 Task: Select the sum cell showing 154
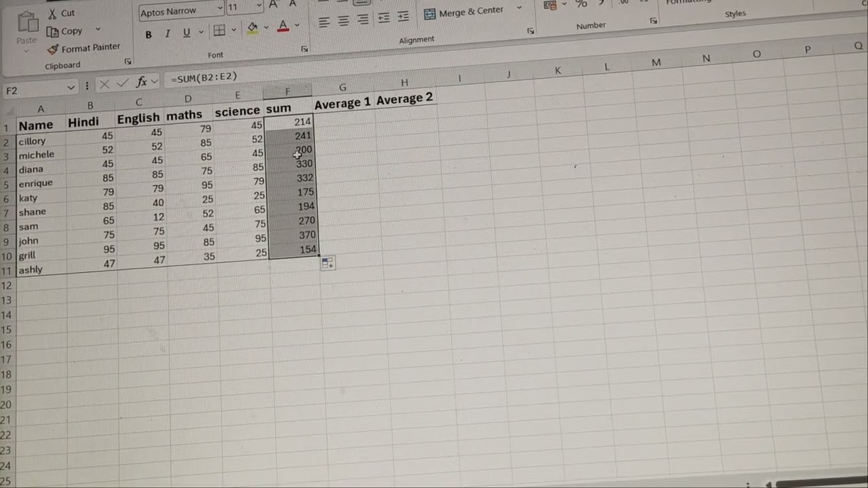pos(294,249)
